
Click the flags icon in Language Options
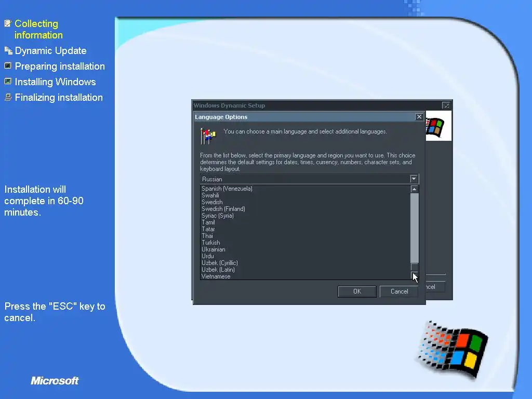[x=208, y=136]
